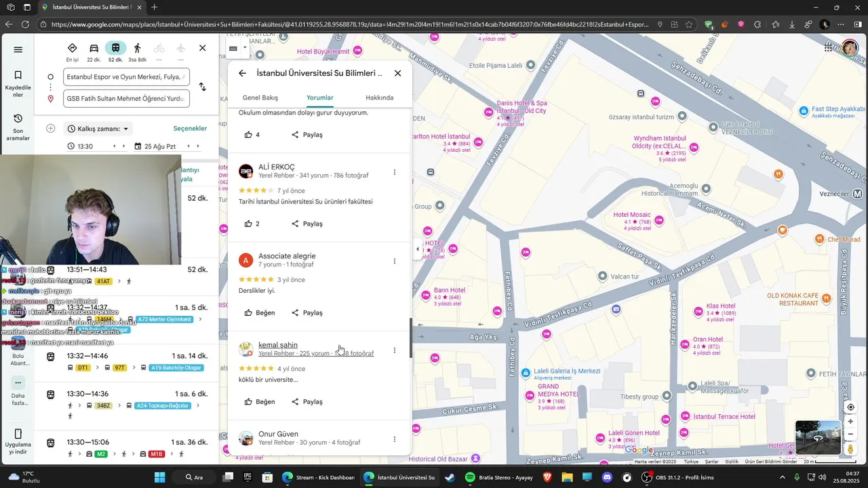The width and height of the screenshot is (868, 488).
Task: Click Uygulamayı indir app download
Action: (x=18, y=442)
